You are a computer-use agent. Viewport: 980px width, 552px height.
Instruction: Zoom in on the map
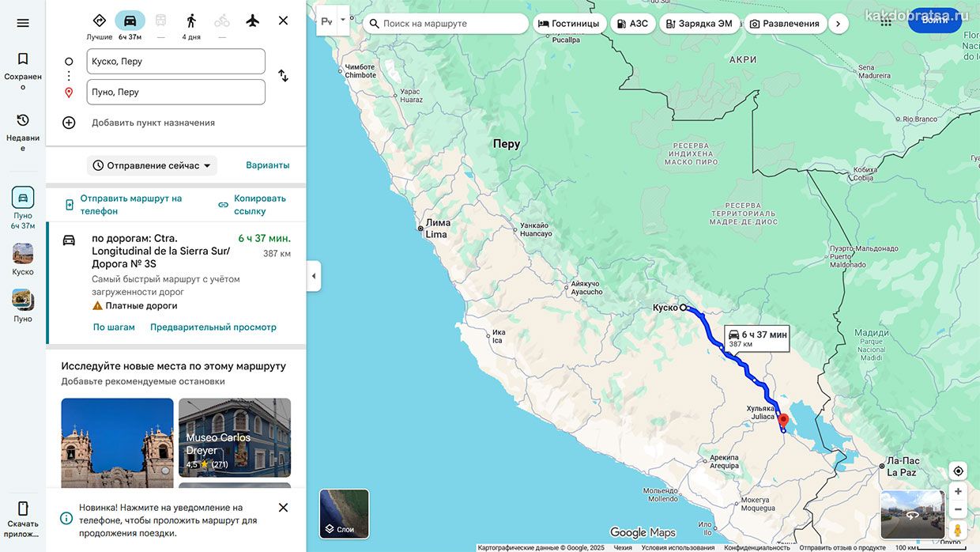958,491
